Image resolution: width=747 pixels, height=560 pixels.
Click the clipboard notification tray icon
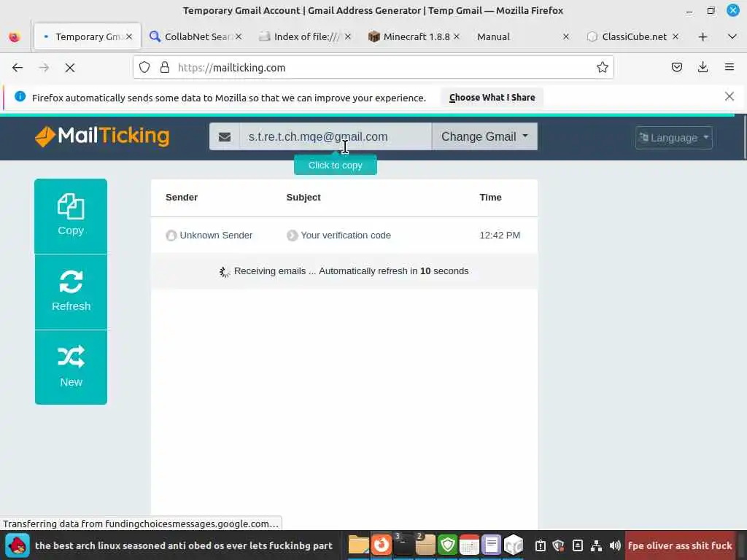541,545
